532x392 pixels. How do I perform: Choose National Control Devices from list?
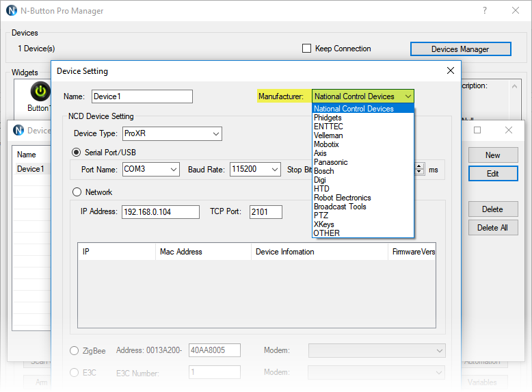click(362, 109)
